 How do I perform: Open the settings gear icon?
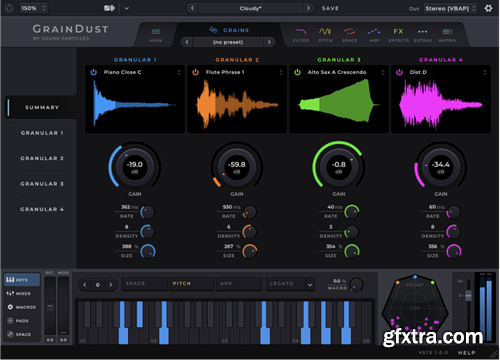pos(488,8)
